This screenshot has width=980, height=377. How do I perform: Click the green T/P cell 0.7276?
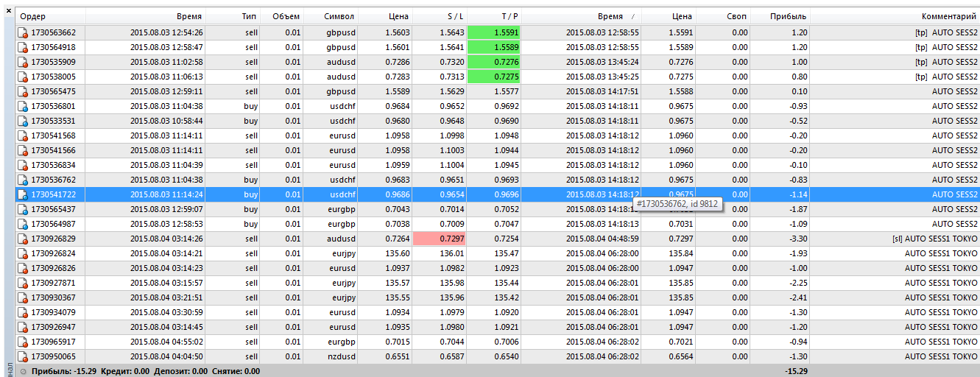tap(494, 62)
